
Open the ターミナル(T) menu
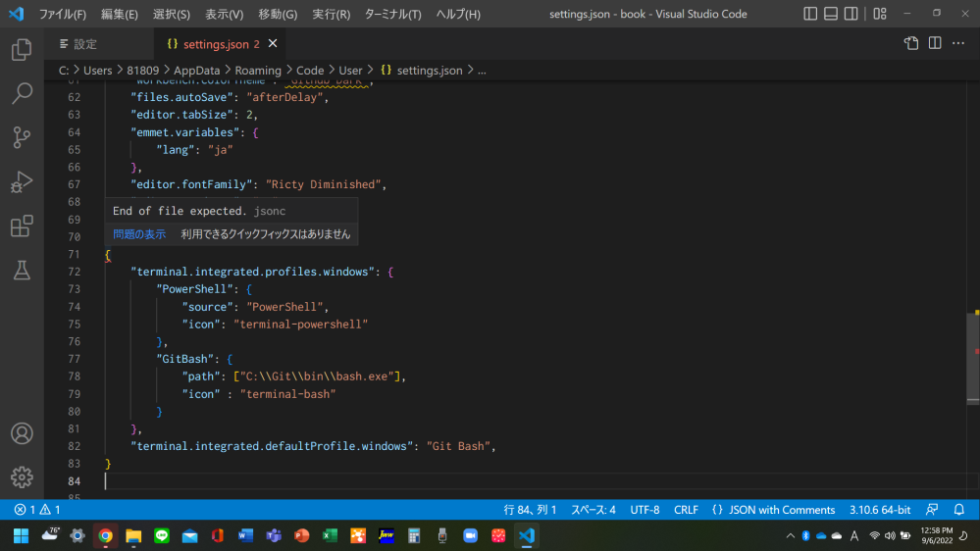tap(392, 14)
